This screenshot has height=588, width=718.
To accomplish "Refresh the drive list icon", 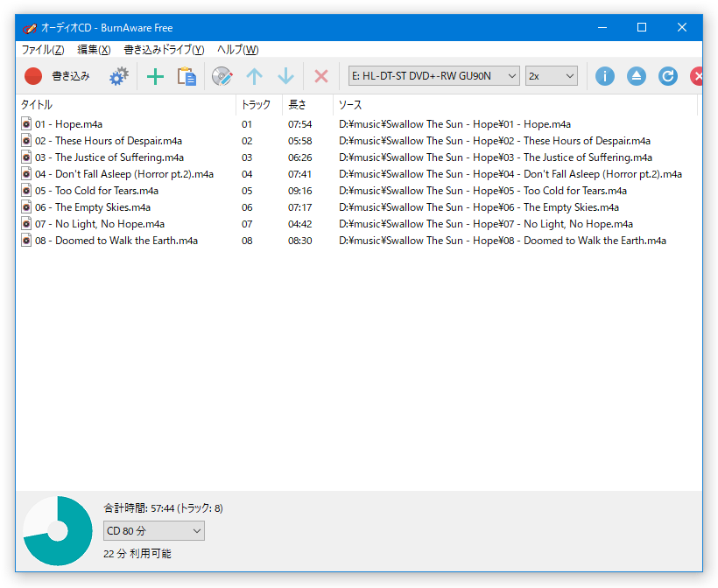I will (668, 76).
